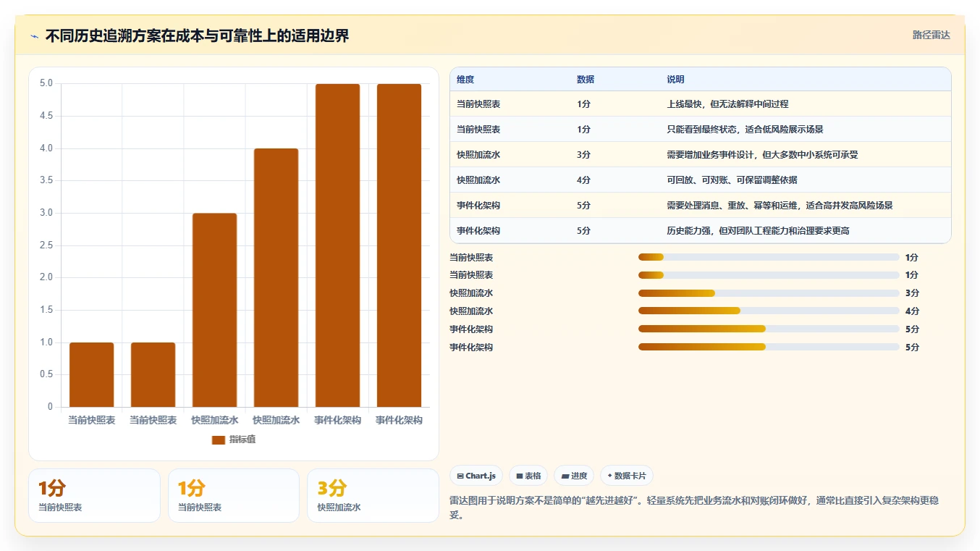Click the page title about 历史追溯方案

(x=197, y=36)
